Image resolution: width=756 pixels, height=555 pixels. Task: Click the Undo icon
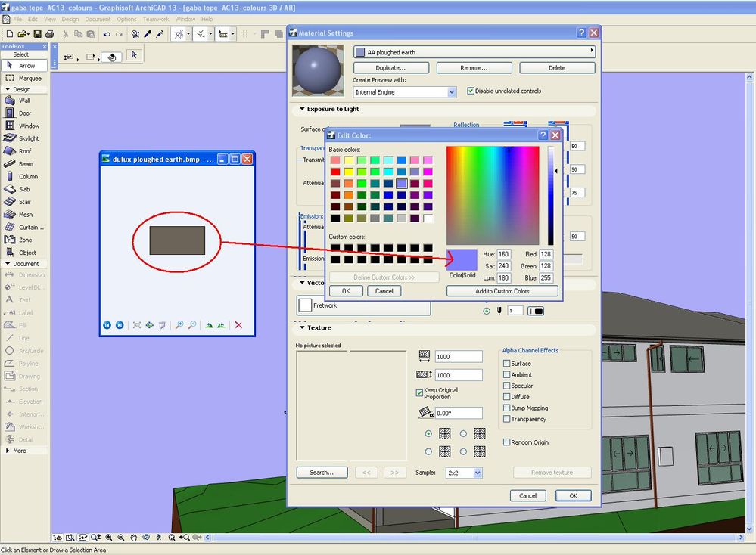coord(107,34)
